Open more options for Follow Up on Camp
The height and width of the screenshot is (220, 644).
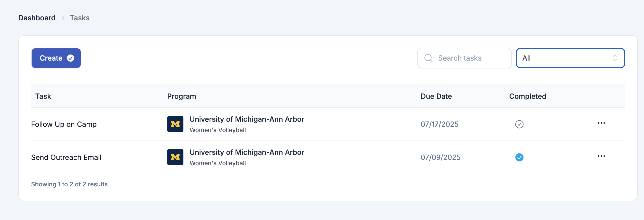tap(601, 123)
